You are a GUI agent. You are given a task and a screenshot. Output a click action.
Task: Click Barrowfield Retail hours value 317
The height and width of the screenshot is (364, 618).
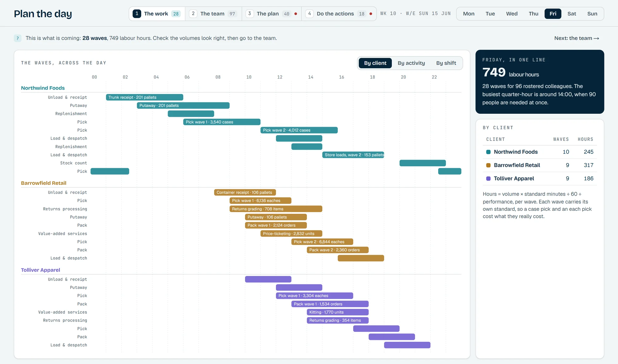tap(588, 165)
